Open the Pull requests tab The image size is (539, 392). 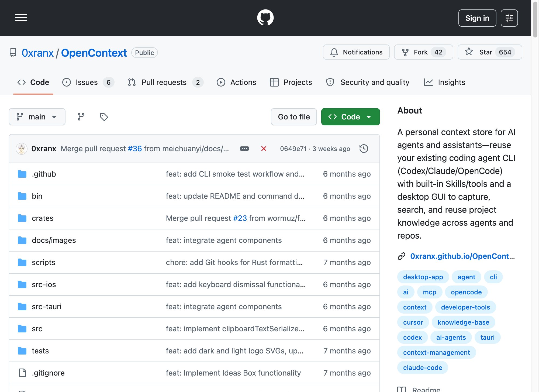(x=165, y=82)
